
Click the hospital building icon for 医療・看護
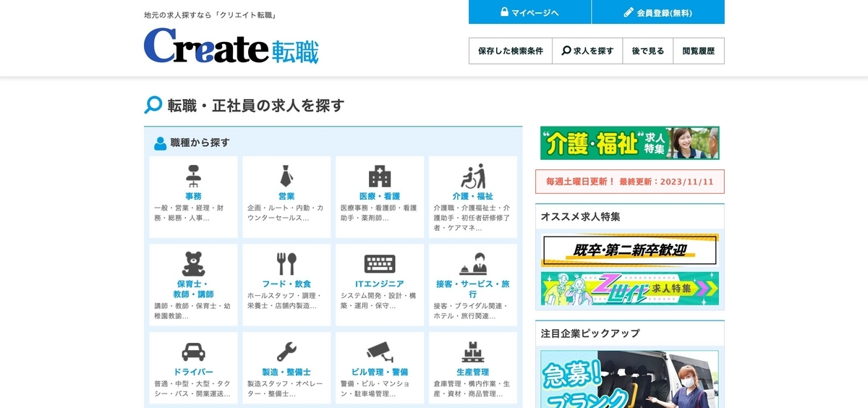click(x=380, y=176)
